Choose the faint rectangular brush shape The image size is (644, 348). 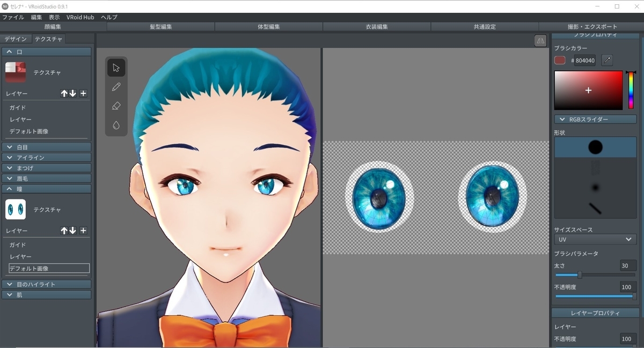tap(595, 167)
